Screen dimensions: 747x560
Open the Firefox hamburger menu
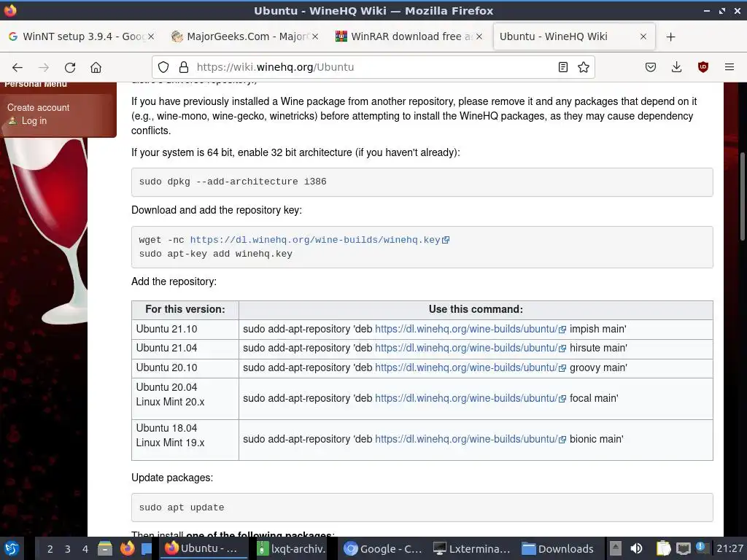pyautogui.click(x=729, y=67)
